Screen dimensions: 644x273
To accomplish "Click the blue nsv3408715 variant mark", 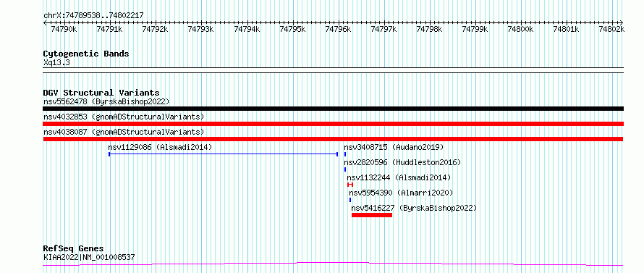I will (x=345, y=154).
